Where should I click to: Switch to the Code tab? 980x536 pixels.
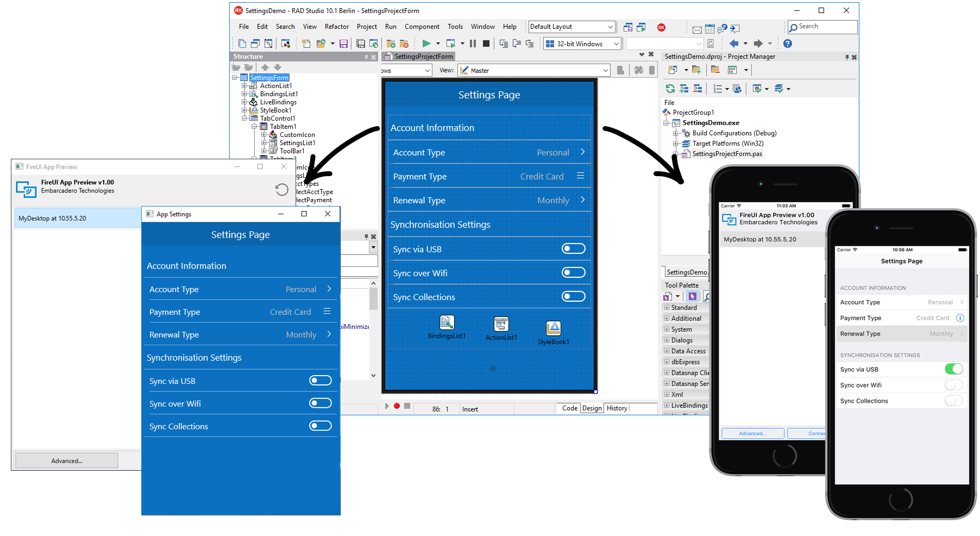pyautogui.click(x=570, y=408)
